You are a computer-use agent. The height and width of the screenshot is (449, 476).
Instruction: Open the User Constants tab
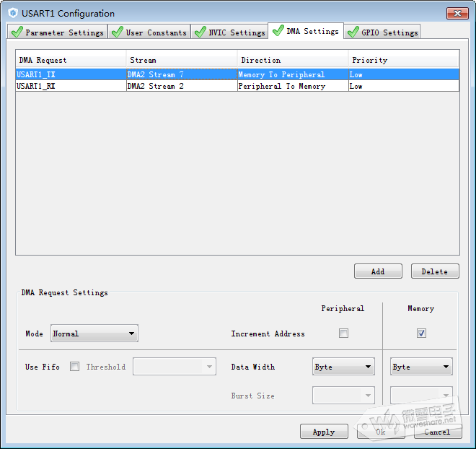149,32
